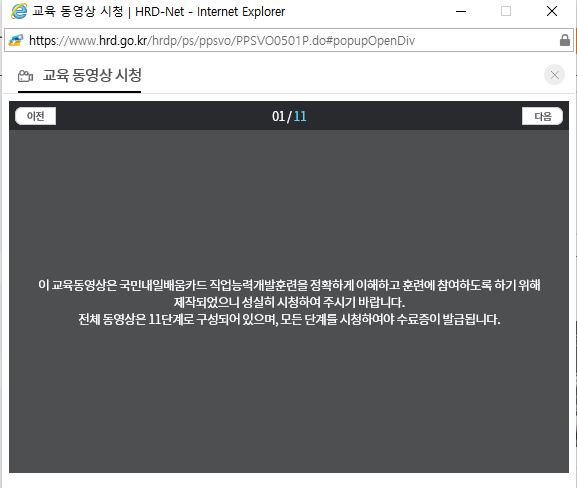The image size is (577, 488).
Task: Close the Internet Explorer window
Action: [x=552, y=11]
